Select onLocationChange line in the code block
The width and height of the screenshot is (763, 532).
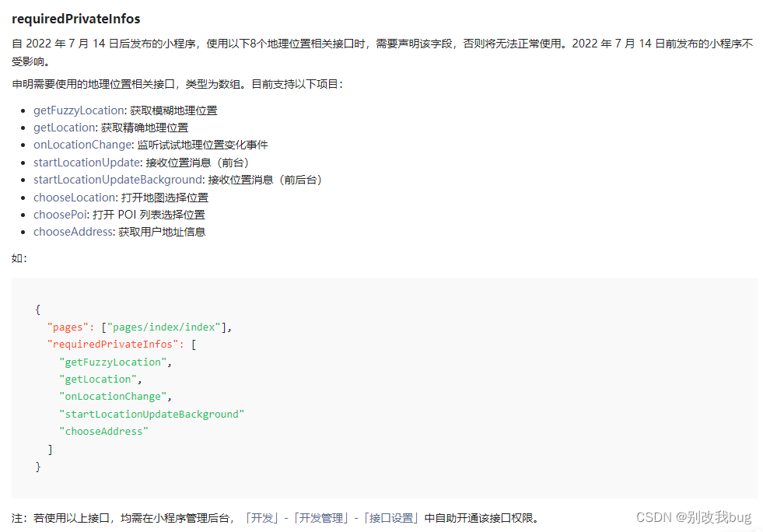[111, 396]
